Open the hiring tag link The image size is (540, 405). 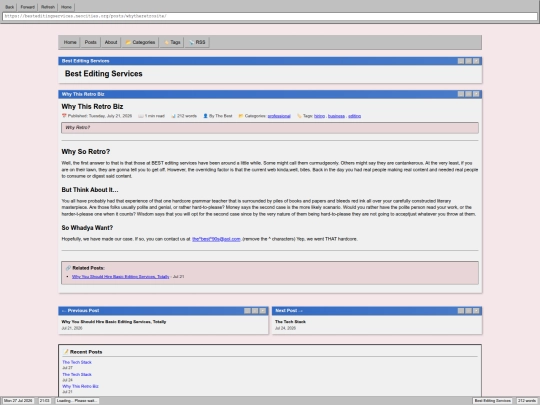pos(319,116)
